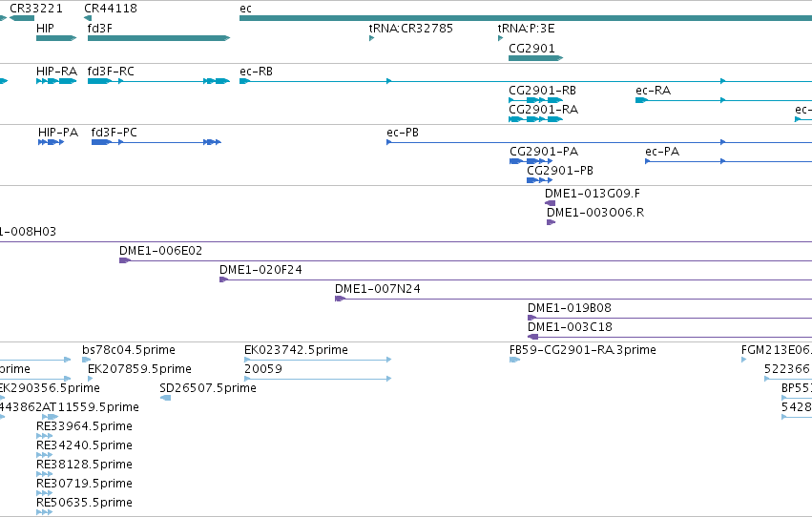The width and height of the screenshot is (812, 517).
Task: Select the fd3F-RC transcript
Action: coord(158,81)
